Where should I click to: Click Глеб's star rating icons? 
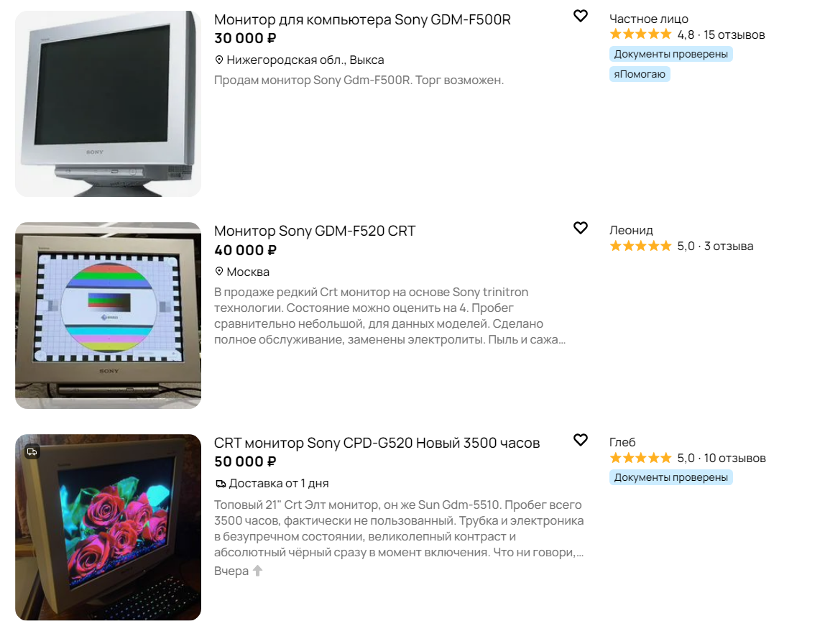[640, 459]
